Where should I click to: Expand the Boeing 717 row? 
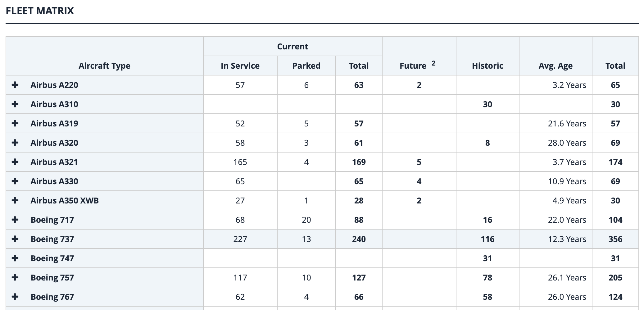click(x=15, y=220)
